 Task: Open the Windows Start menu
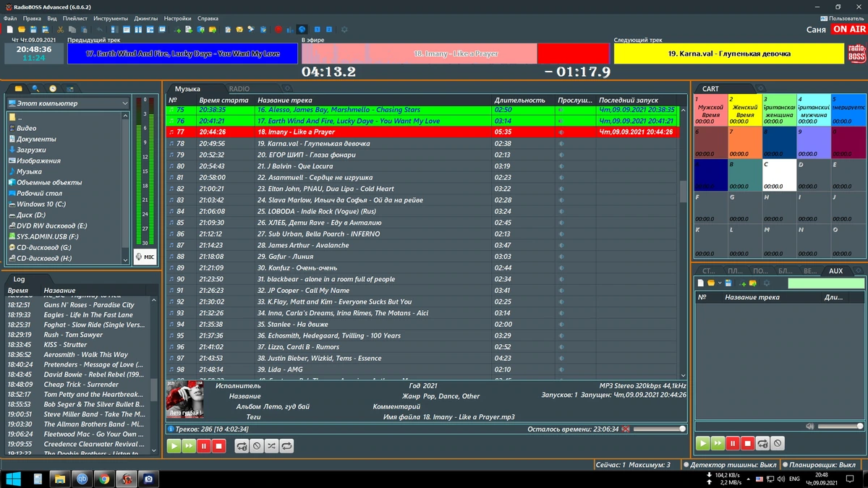pos(14,479)
